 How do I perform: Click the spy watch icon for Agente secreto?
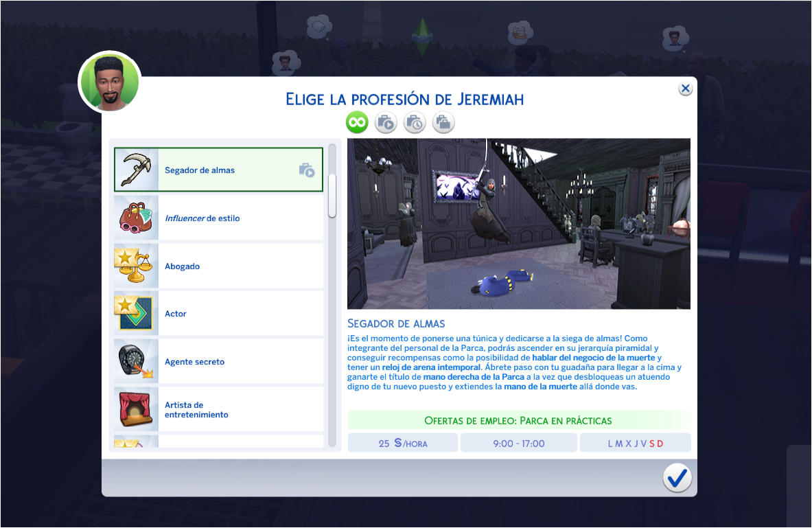pos(136,362)
